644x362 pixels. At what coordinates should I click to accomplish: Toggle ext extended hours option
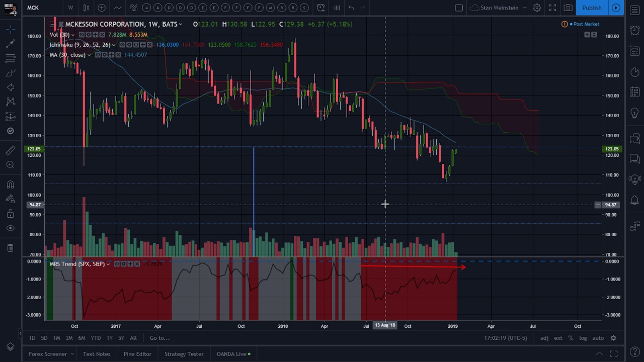point(558,338)
